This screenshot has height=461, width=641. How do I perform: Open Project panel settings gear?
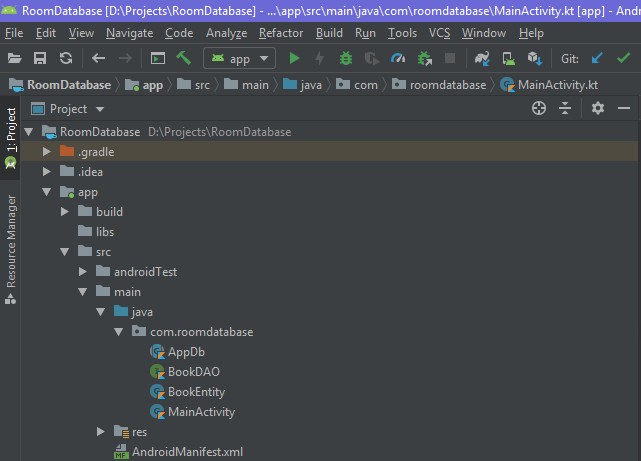[x=598, y=108]
